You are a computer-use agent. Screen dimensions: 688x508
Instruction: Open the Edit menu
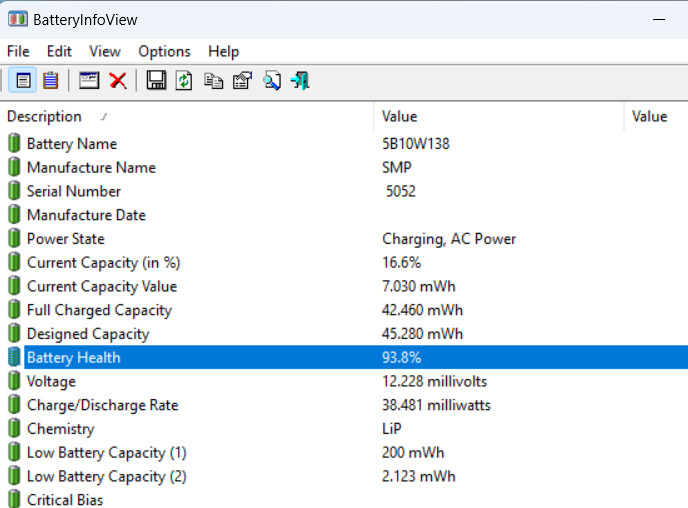point(59,51)
